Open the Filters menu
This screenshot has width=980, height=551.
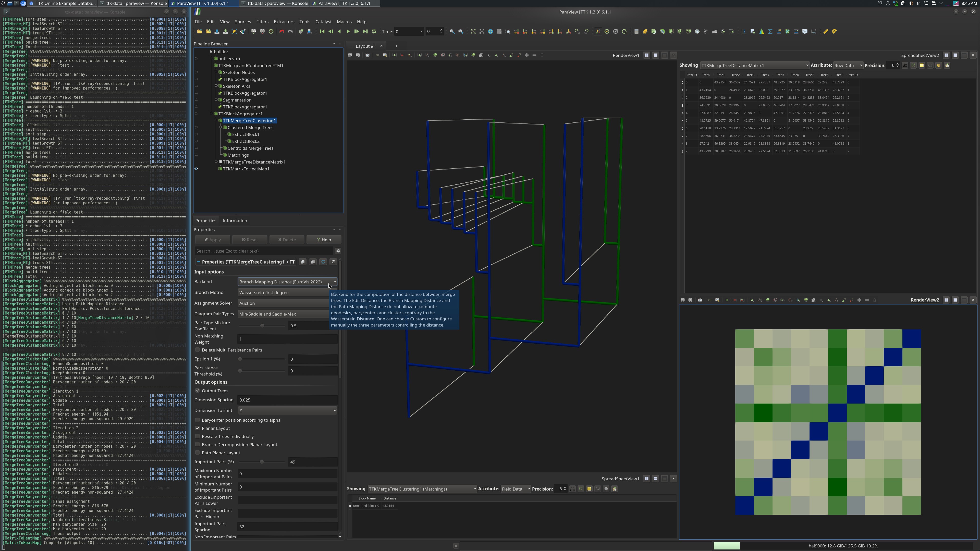[262, 22]
